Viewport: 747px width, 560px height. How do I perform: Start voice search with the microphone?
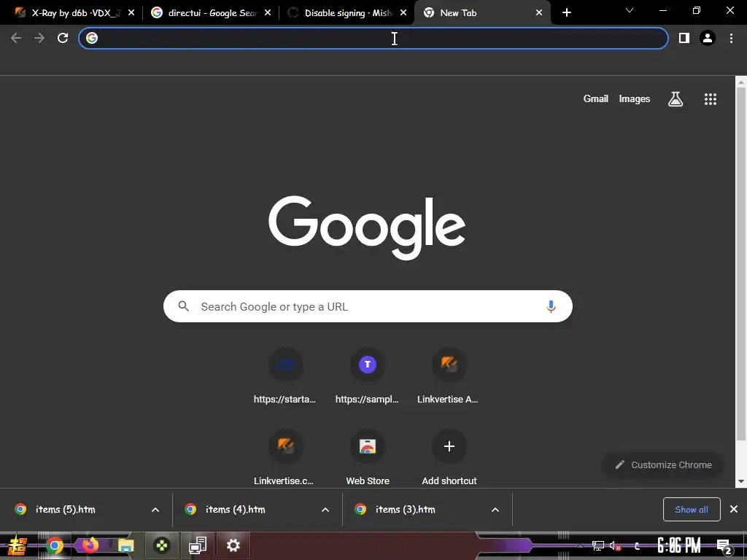tap(551, 306)
